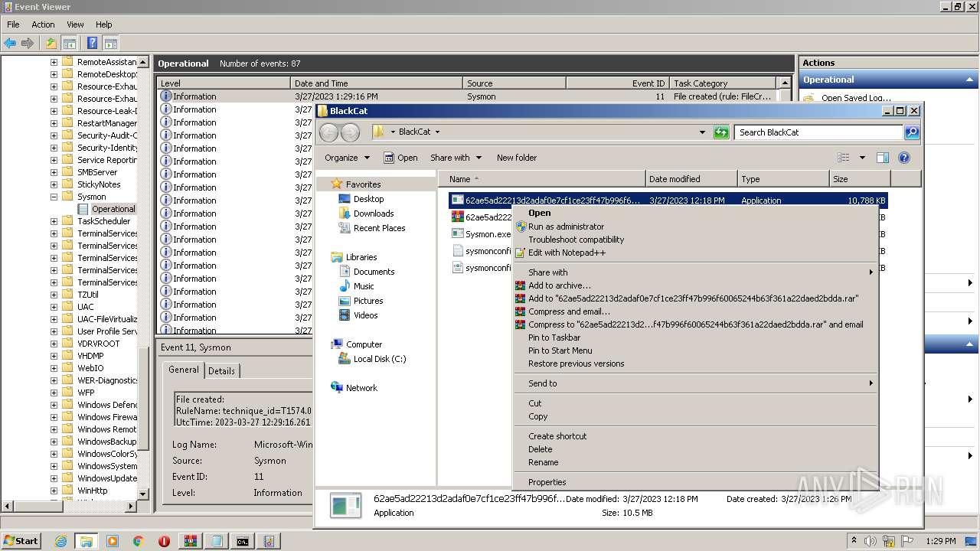Screen dimensions: 980x551
Task: Expand the RestartManager tree node
Action: pos(54,123)
